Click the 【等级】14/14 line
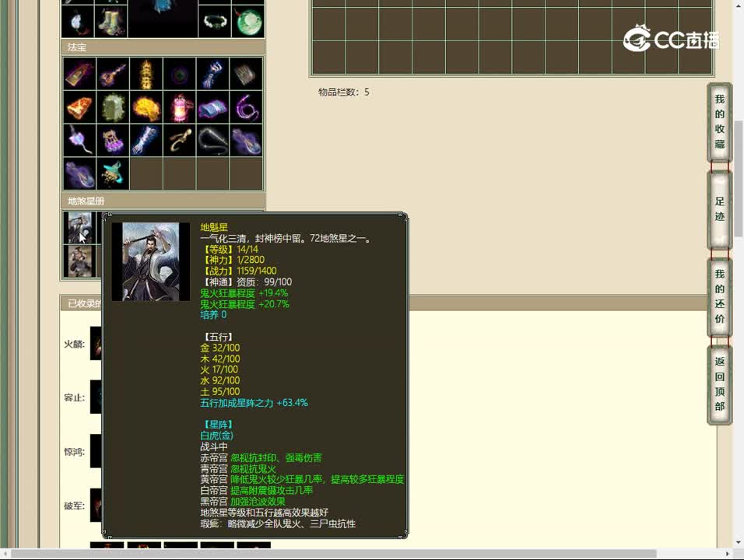 pos(229,250)
